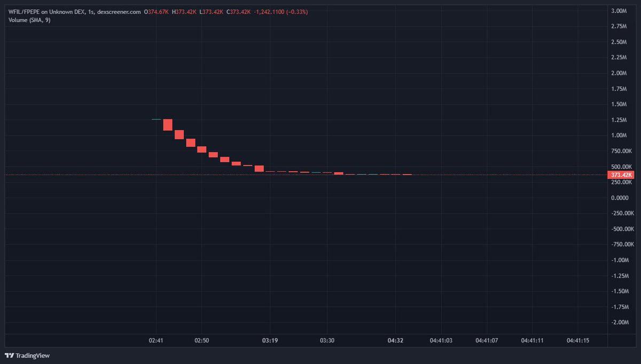Click the high value H373.42K
This screenshot has height=364, width=641.
184,12
